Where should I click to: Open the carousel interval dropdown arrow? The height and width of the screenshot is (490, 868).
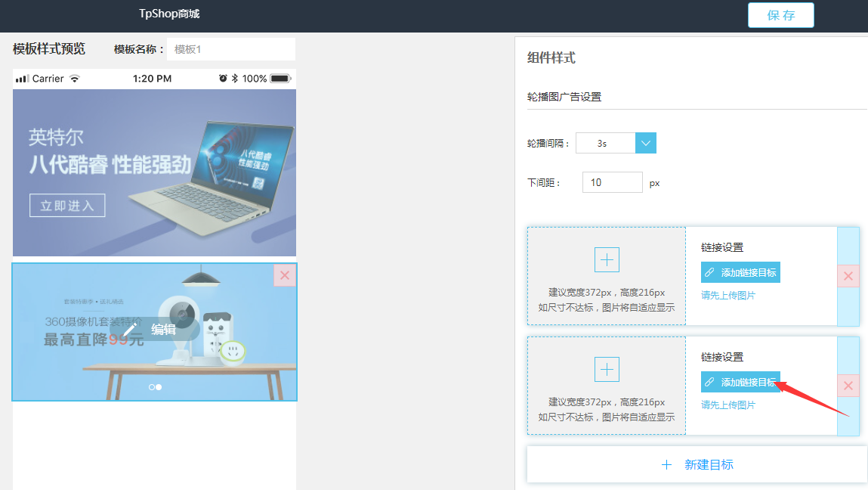(x=646, y=143)
